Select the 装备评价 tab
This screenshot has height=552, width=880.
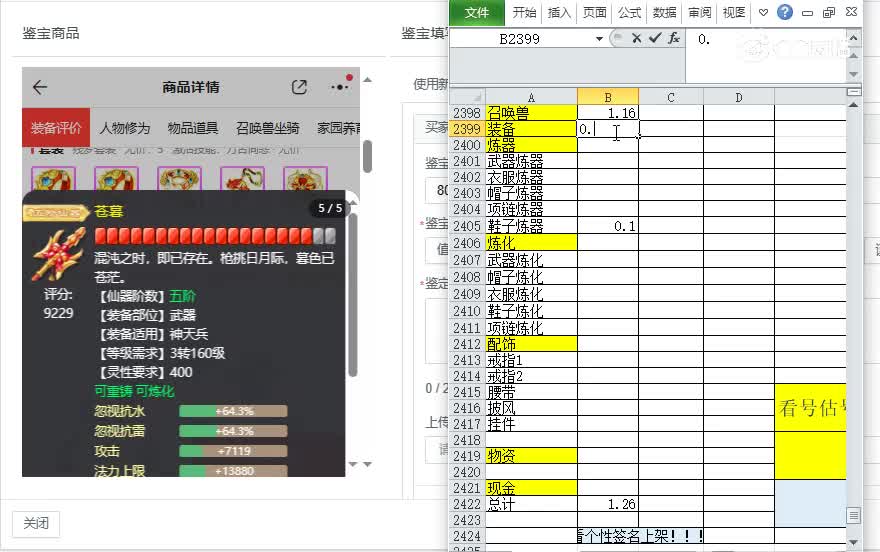click(x=56, y=128)
